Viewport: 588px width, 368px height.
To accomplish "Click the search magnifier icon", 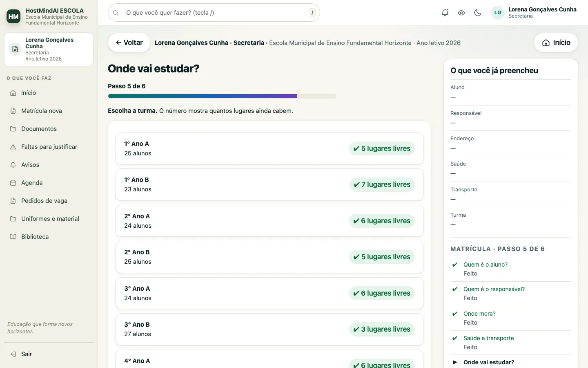I will tap(116, 13).
